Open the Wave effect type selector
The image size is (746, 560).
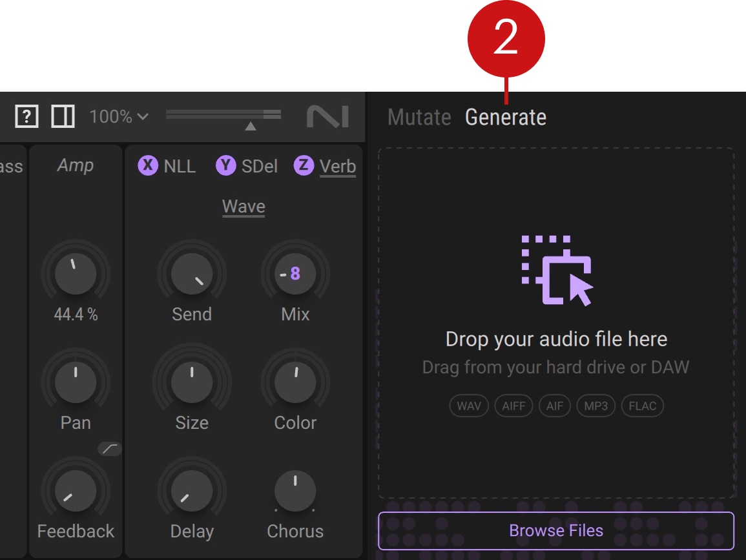pyautogui.click(x=243, y=207)
